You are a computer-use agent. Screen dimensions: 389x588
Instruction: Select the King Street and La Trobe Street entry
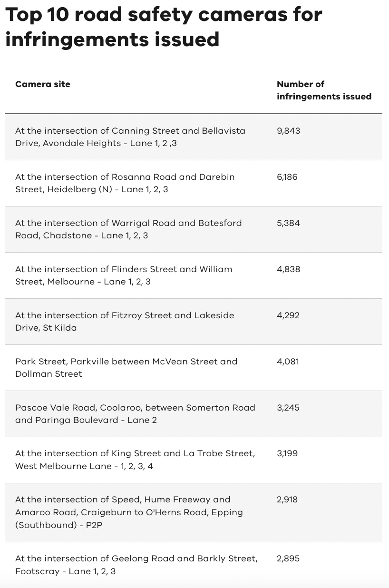[135, 460]
